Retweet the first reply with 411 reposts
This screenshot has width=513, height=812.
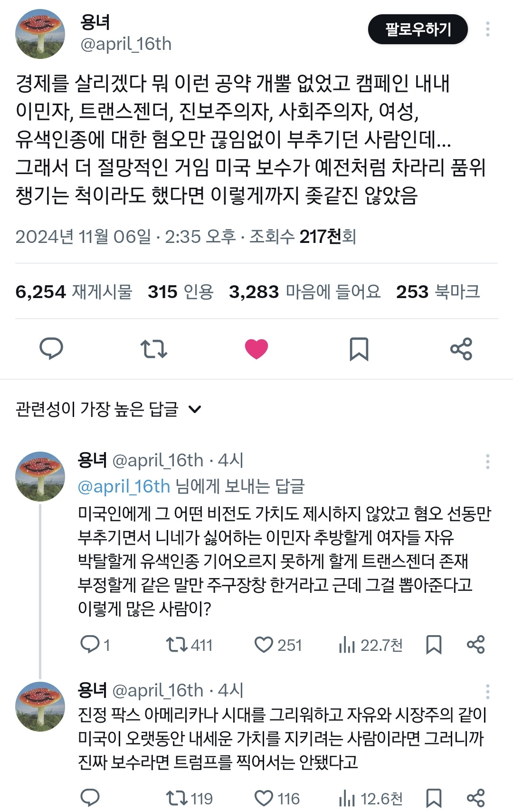pyautogui.click(x=177, y=645)
